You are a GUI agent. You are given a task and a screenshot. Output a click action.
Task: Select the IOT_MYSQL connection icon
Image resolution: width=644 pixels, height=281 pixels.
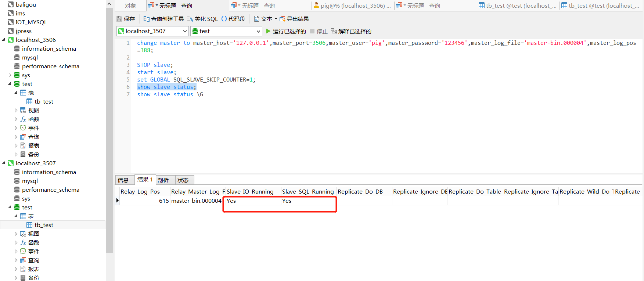tap(11, 22)
